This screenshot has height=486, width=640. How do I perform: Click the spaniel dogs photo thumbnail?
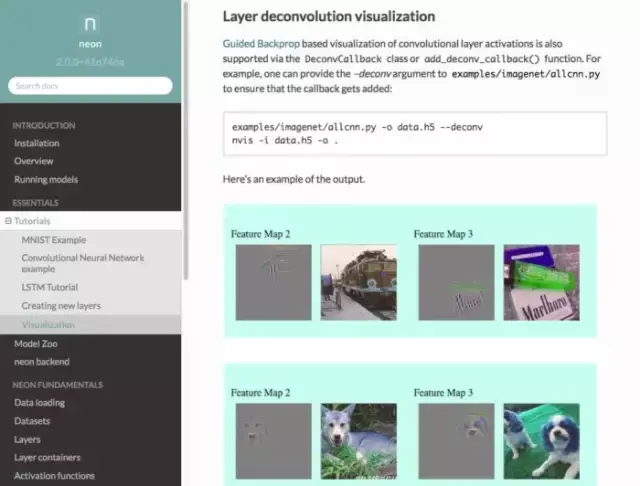(541, 441)
